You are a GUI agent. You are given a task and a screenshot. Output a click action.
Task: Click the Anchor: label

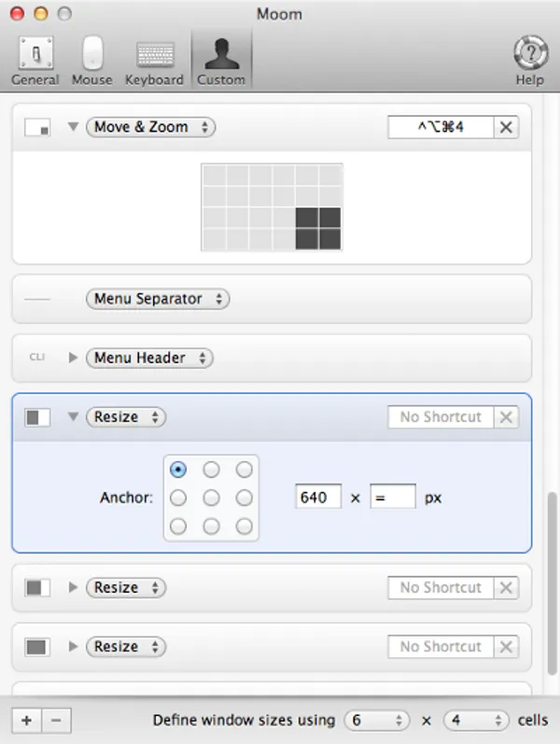point(126,498)
